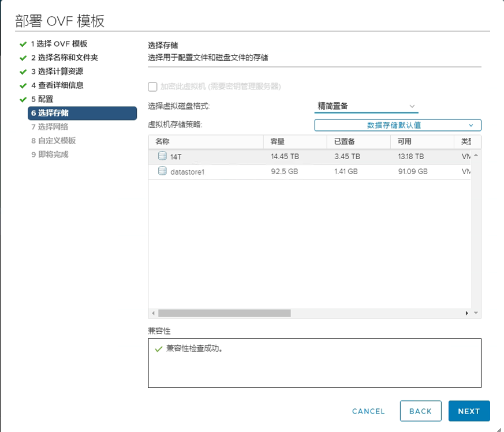Screen dimensions: 504x432
Task: Click the table scroll up arrow
Action: pos(476,156)
